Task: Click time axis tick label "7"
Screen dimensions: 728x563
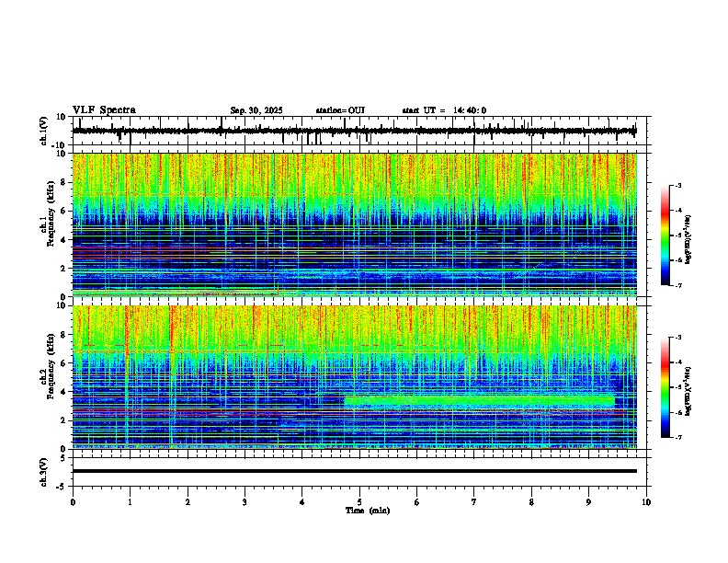Action: (x=474, y=502)
